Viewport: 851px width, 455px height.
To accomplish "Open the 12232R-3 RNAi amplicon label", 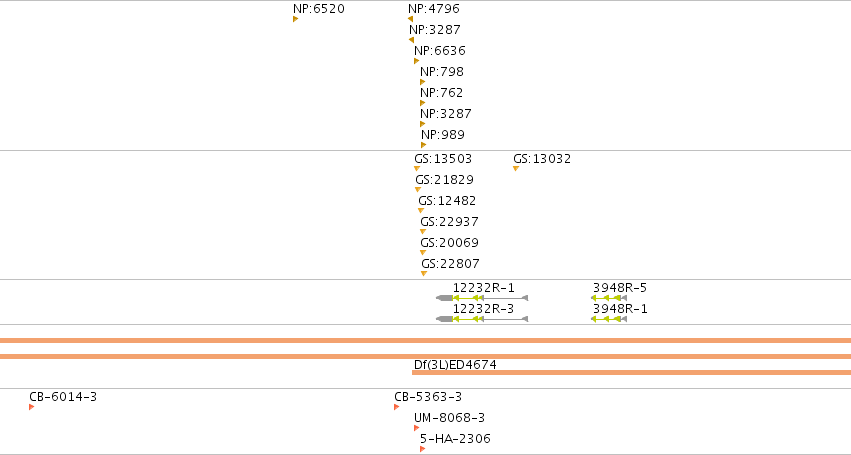I will (x=484, y=309).
